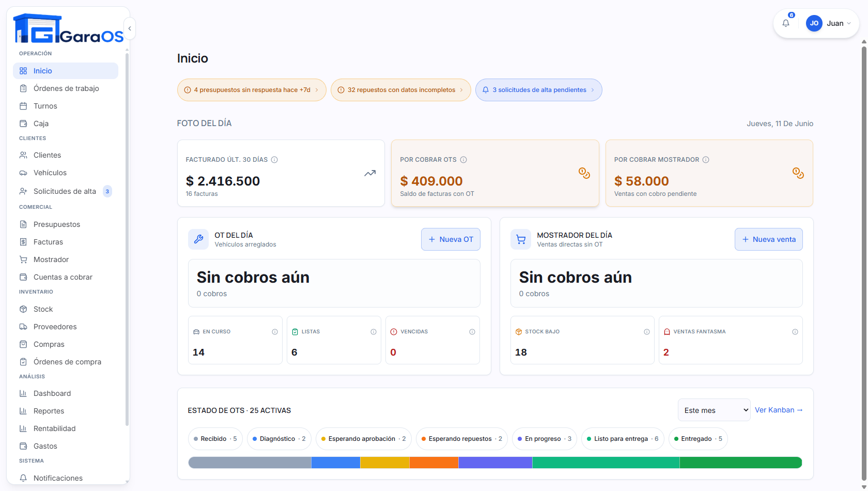Click info icon on En curso card

pyautogui.click(x=275, y=332)
